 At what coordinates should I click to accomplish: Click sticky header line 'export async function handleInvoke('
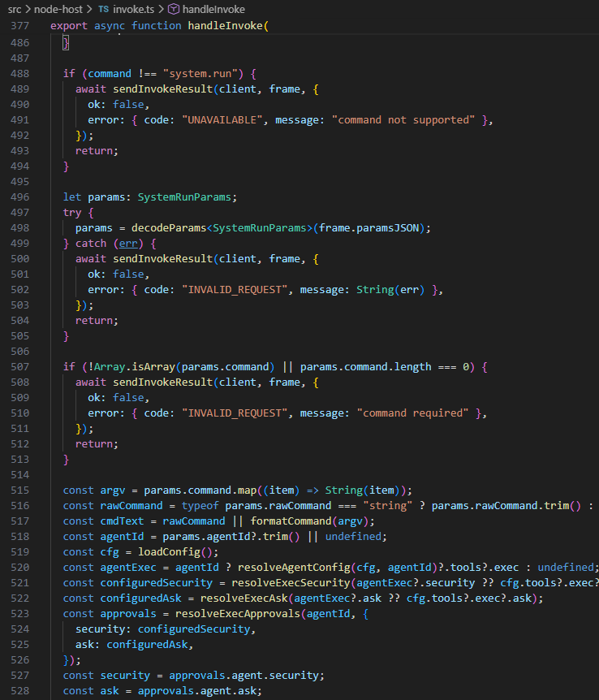click(159, 26)
